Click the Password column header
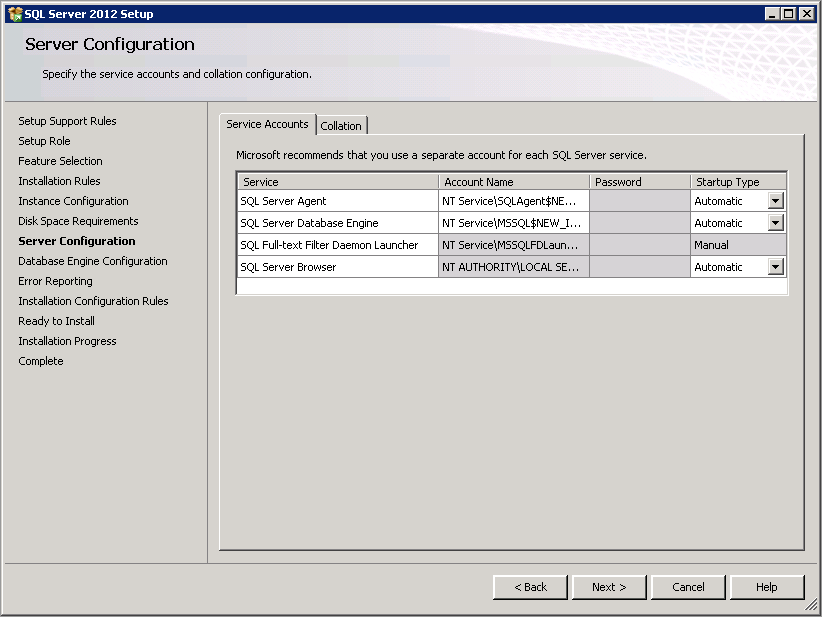The image size is (822, 617). point(640,182)
